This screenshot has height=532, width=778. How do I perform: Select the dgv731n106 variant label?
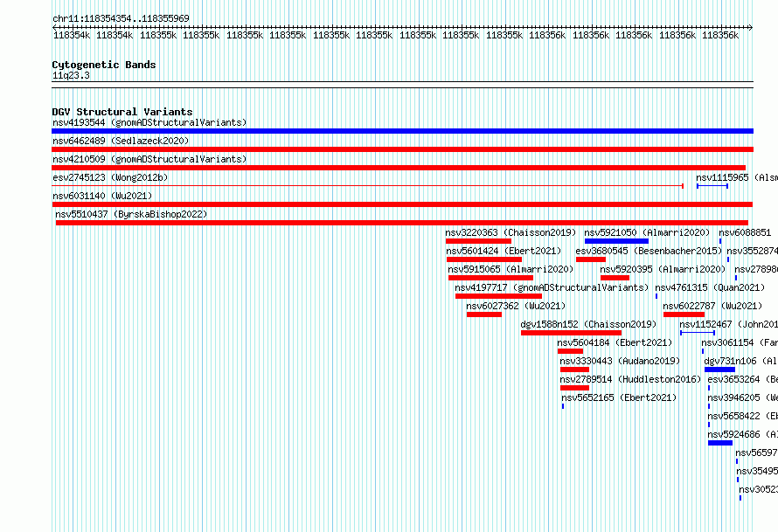click(740, 361)
